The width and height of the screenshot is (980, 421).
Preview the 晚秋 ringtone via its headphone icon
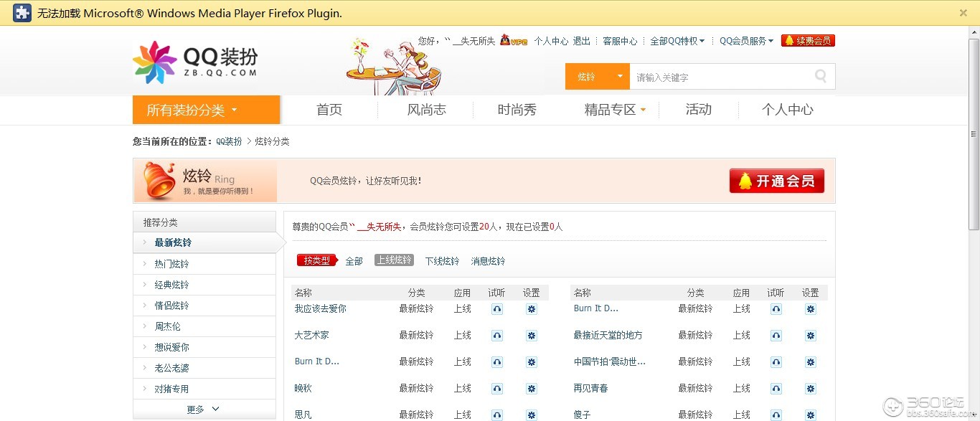point(496,389)
